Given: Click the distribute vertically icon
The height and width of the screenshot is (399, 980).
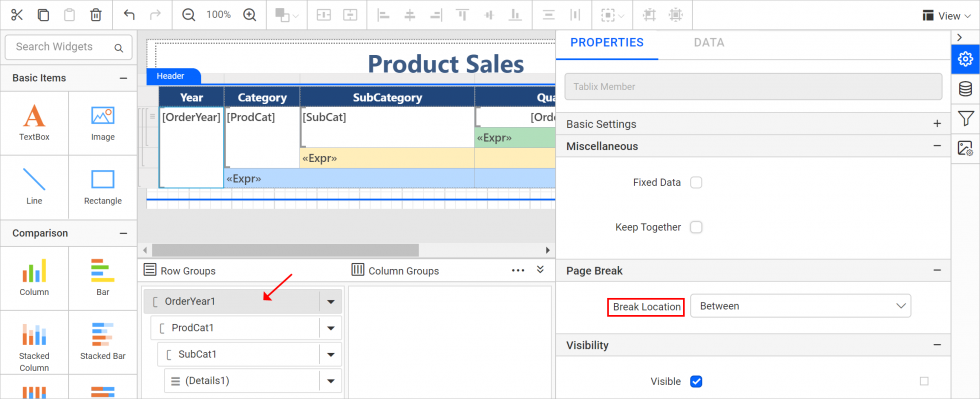Looking at the screenshot, I should 549,14.
